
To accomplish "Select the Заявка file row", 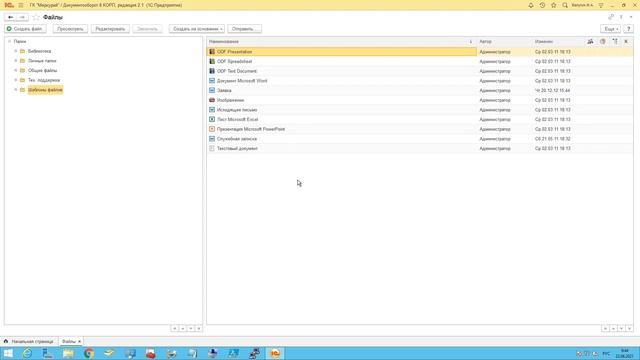I will [420, 90].
